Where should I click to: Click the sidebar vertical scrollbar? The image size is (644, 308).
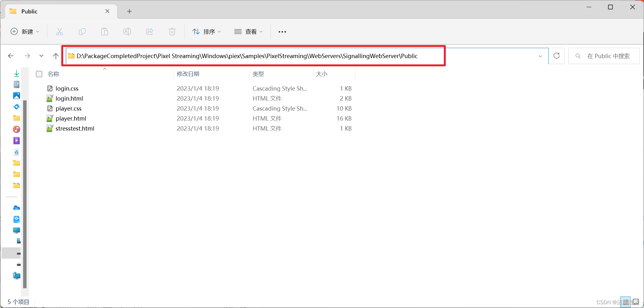25,194
